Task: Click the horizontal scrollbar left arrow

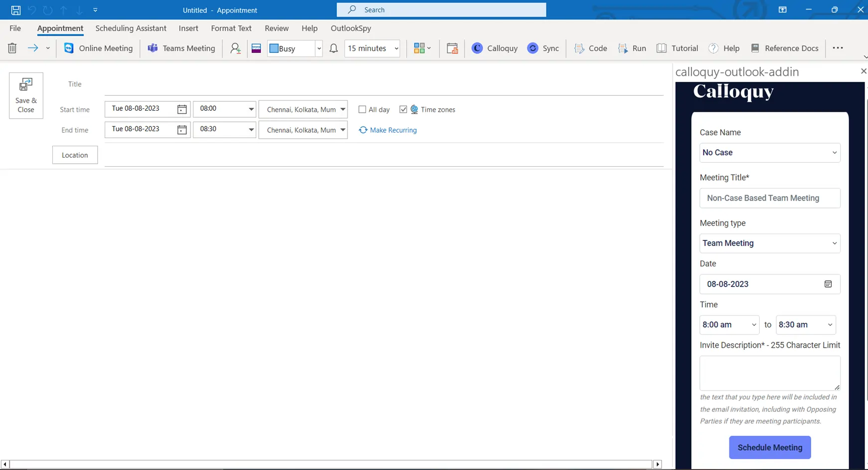Action: pos(5,465)
